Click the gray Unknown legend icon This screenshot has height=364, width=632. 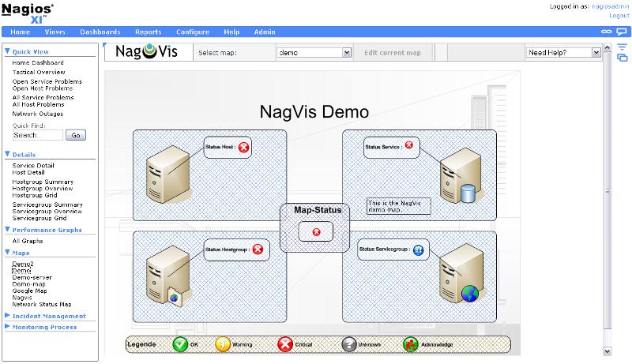coord(348,344)
